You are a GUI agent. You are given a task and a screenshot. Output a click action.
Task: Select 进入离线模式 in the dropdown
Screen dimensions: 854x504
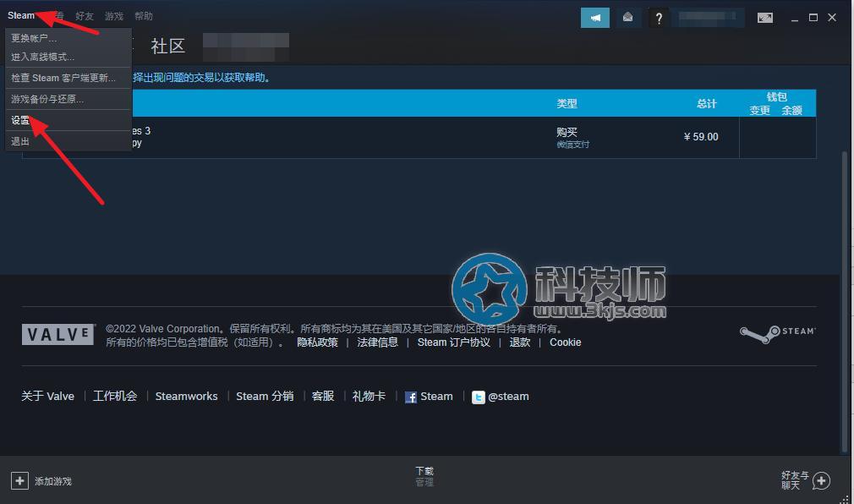click(68, 57)
